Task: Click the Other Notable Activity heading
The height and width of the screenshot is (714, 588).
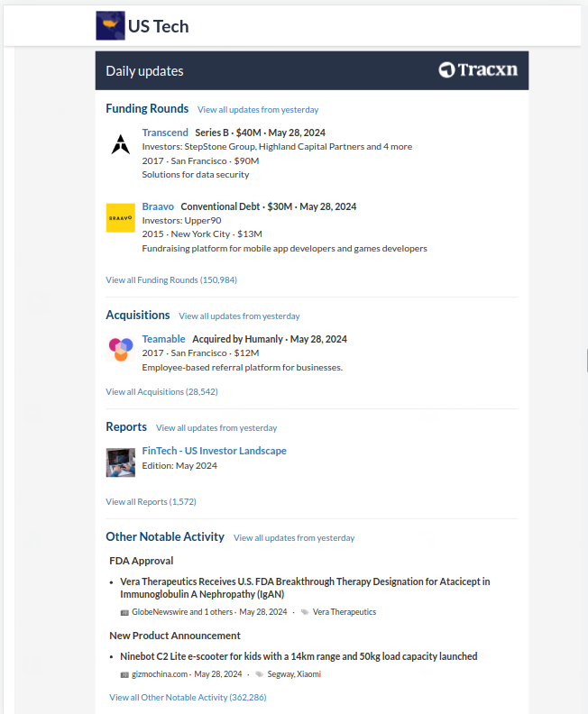Action: pos(165,536)
